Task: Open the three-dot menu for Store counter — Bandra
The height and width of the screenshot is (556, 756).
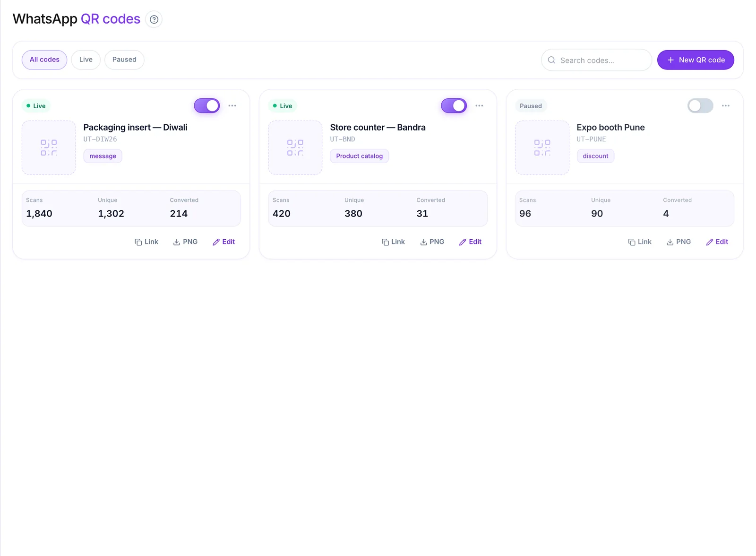Action: point(479,105)
